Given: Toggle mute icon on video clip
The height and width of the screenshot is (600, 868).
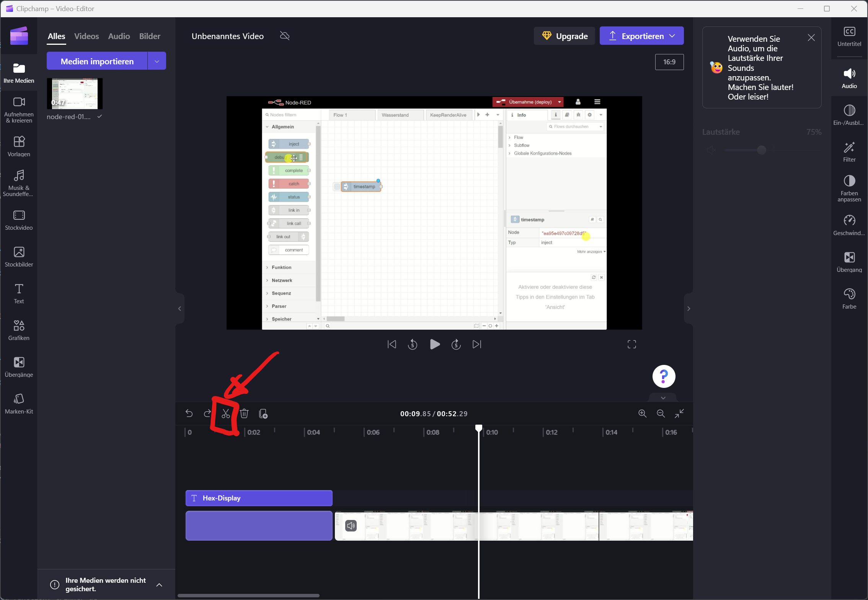Looking at the screenshot, I should coord(351,526).
